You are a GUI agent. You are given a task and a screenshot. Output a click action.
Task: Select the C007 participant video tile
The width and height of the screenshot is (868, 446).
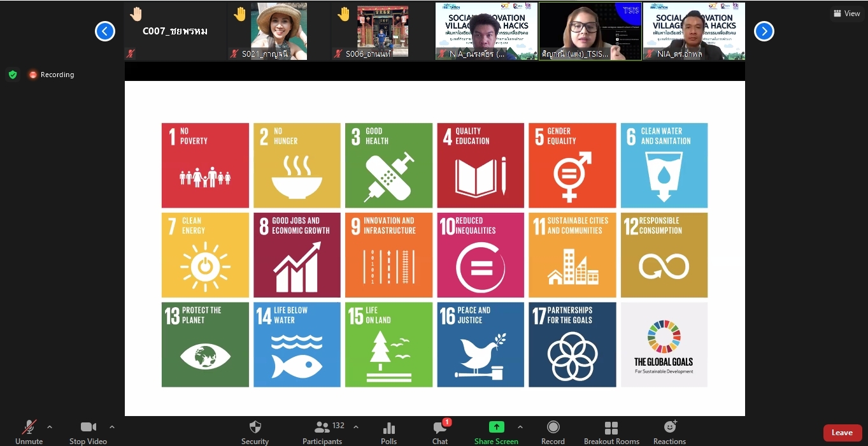tap(176, 31)
